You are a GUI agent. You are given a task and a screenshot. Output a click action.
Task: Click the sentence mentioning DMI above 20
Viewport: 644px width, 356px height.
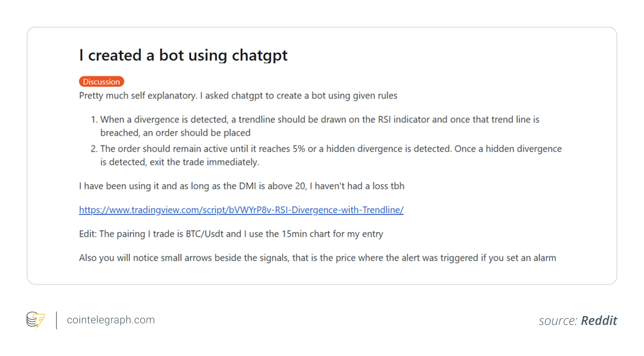pos(242,186)
